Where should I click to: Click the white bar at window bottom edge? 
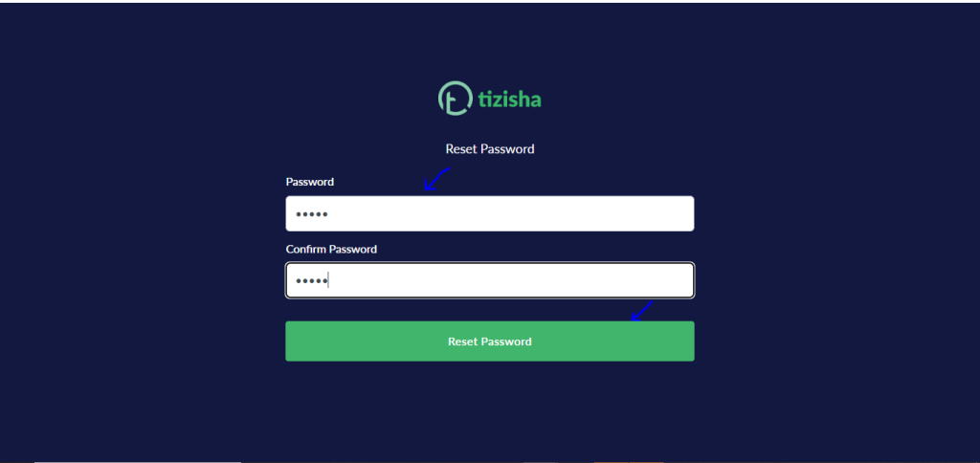tap(138, 462)
